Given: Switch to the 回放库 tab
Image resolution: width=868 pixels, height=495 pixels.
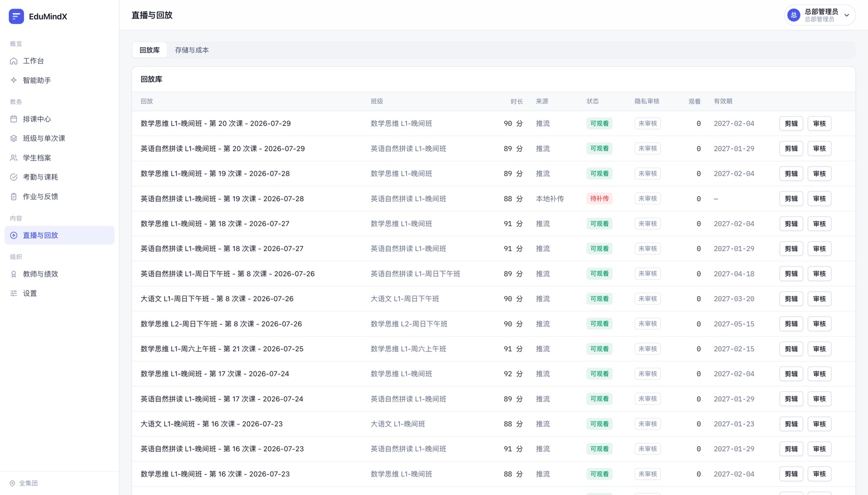Looking at the screenshot, I should [150, 50].
